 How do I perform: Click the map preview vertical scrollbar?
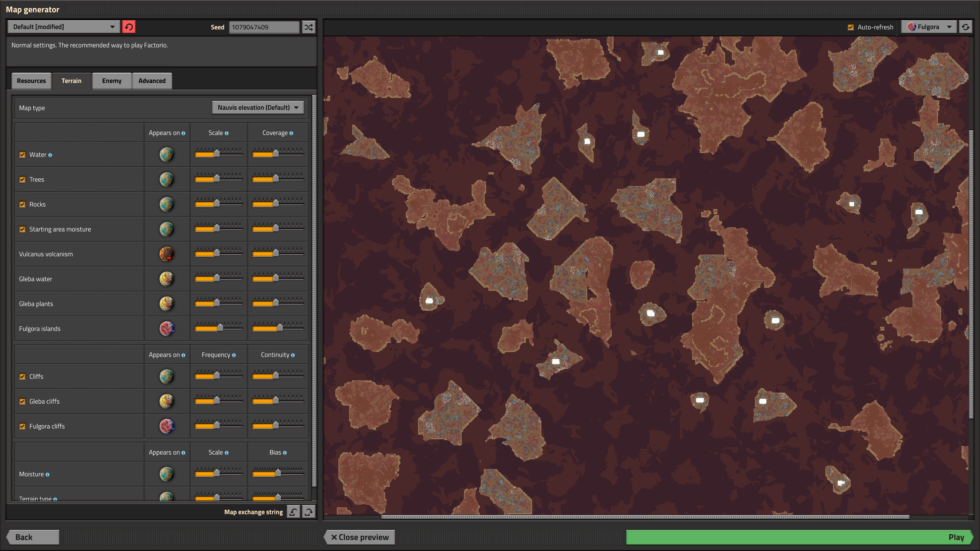(x=971, y=274)
